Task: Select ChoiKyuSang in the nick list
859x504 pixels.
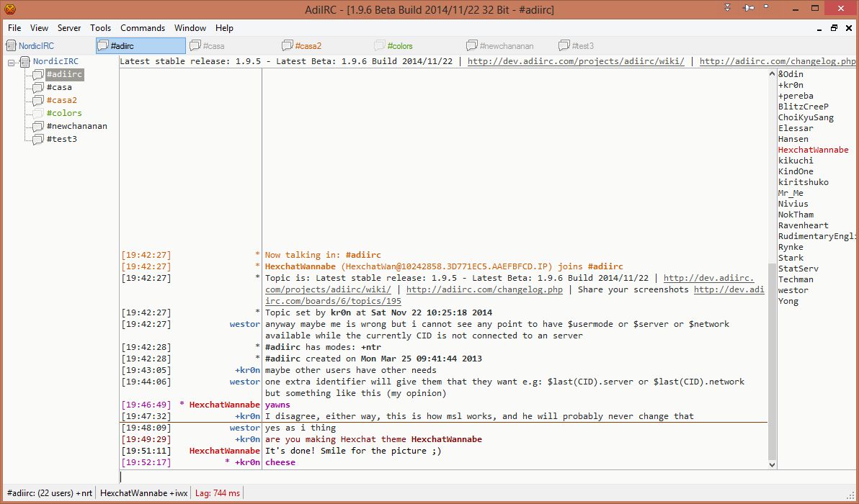Action: click(806, 117)
